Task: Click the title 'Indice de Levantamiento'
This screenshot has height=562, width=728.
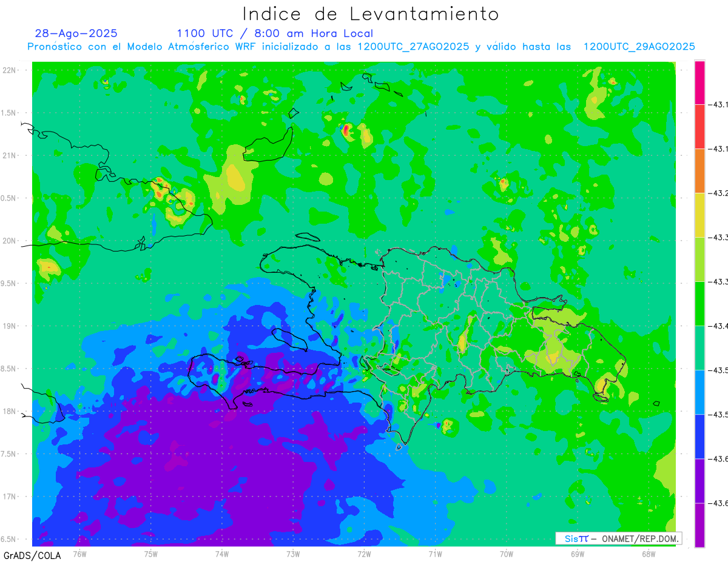Action: [x=371, y=13]
